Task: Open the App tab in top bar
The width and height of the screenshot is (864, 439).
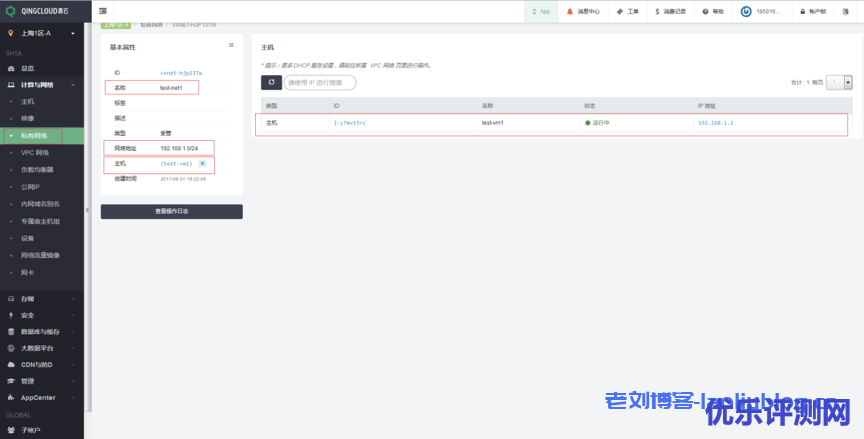Action: pos(541,12)
